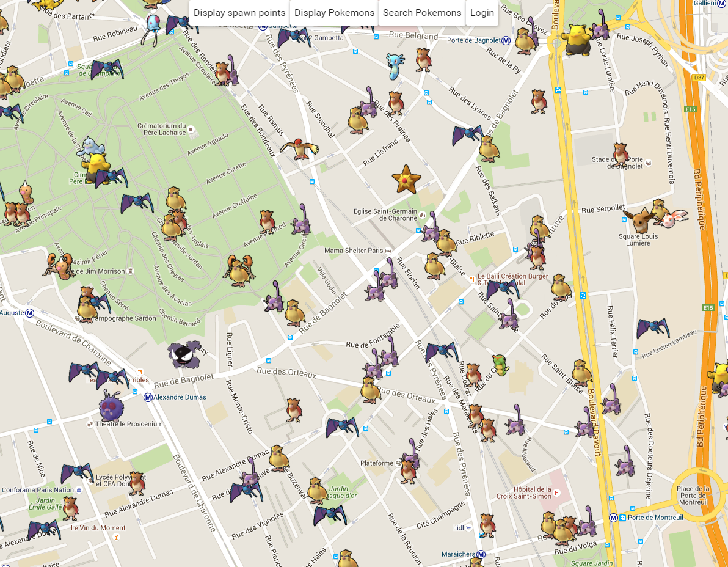Click the Rue Serpollet street label

click(603, 209)
